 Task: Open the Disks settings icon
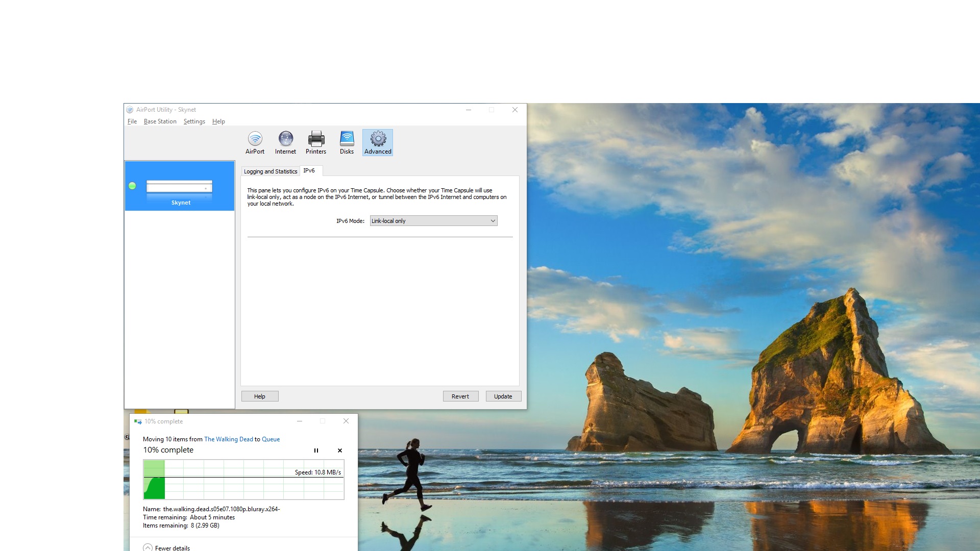pos(347,142)
